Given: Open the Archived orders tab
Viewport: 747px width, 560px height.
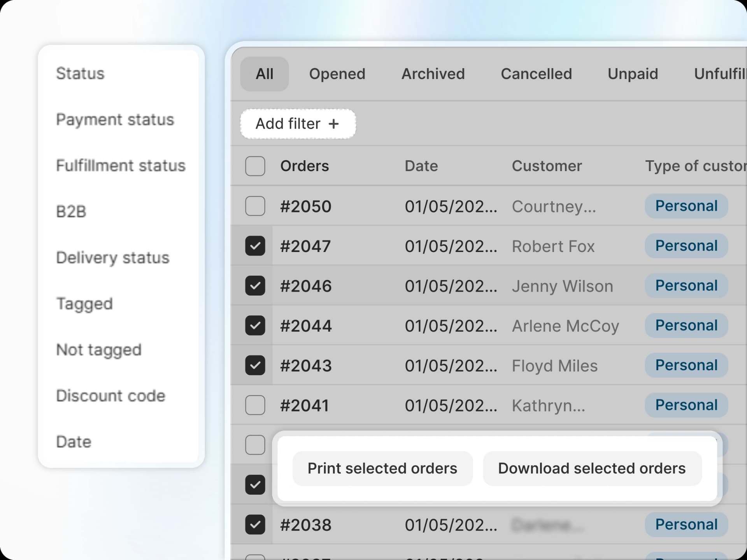Looking at the screenshot, I should pos(433,74).
